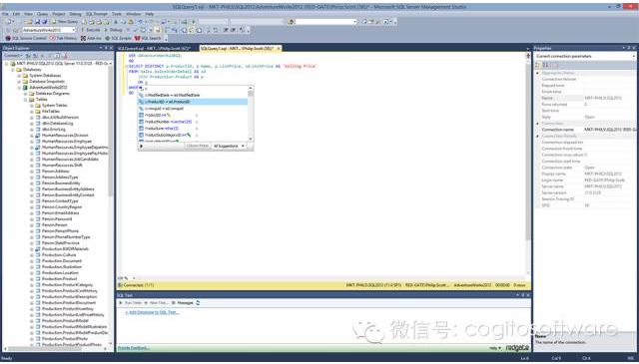Select the highlighted ProductID join suggestion
Image resolution: width=639 pixels, height=364 pixels.
point(193,102)
